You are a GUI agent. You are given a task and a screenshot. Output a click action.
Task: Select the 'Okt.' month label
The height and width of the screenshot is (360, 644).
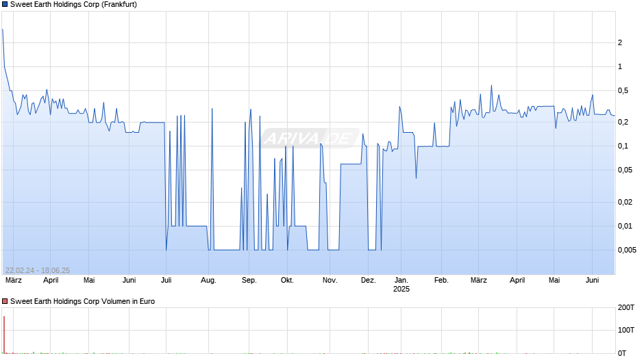tap(287, 280)
